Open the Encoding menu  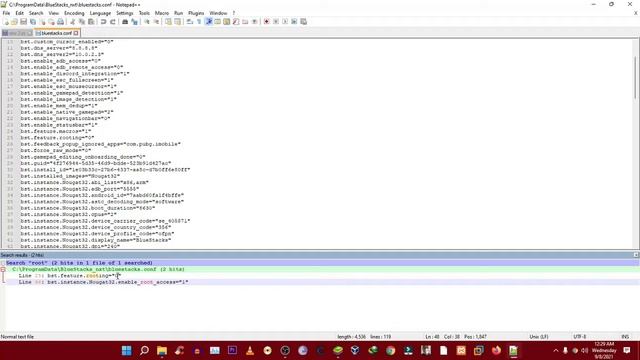pos(74,13)
